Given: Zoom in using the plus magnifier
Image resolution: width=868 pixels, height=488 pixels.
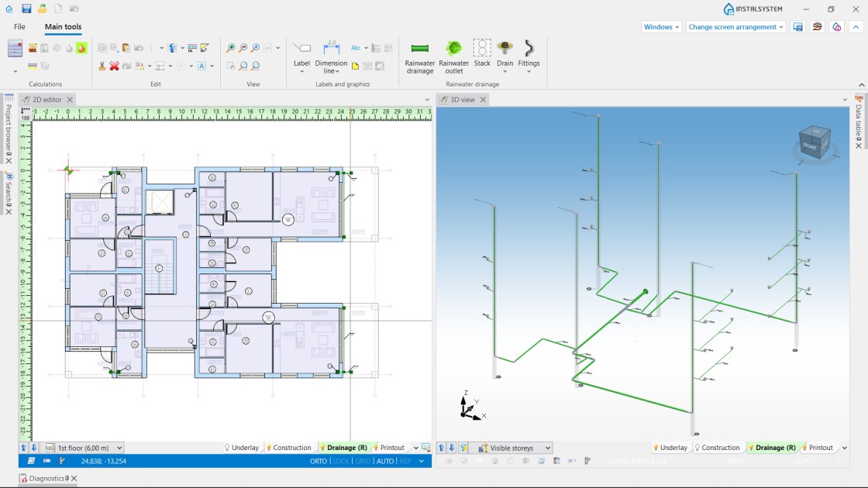Looking at the screenshot, I should pyautogui.click(x=231, y=48).
